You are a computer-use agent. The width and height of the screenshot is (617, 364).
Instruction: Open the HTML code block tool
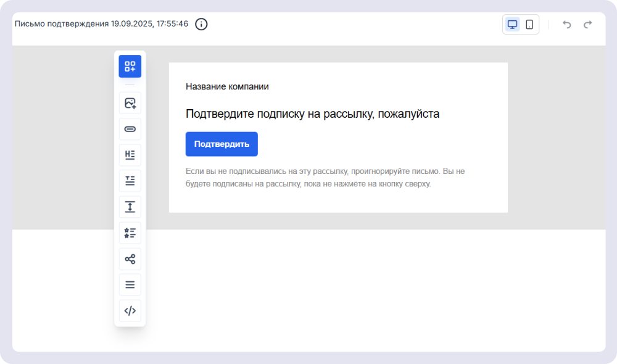pos(130,310)
